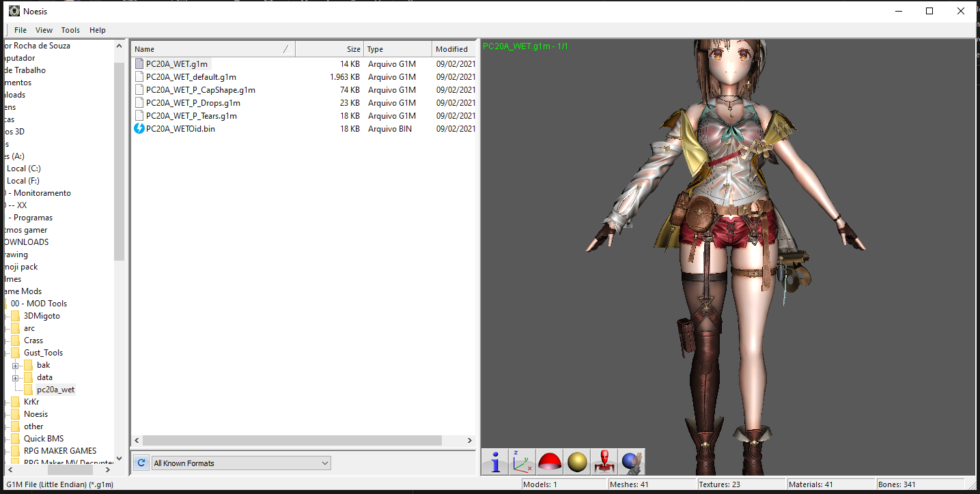980x494 pixels.
Task: Click the folder icon beside 3DMigoto
Action: pyautogui.click(x=16, y=316)
